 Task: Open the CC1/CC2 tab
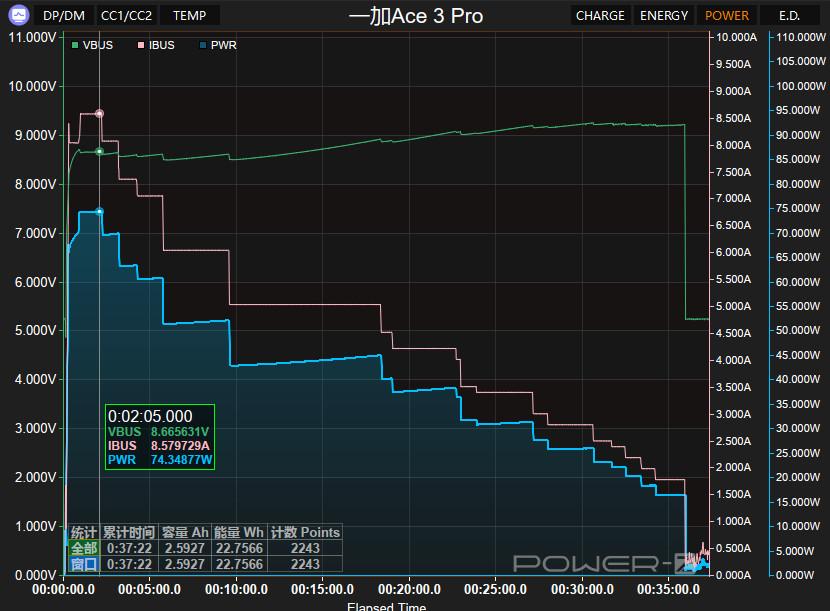[126, 16]
